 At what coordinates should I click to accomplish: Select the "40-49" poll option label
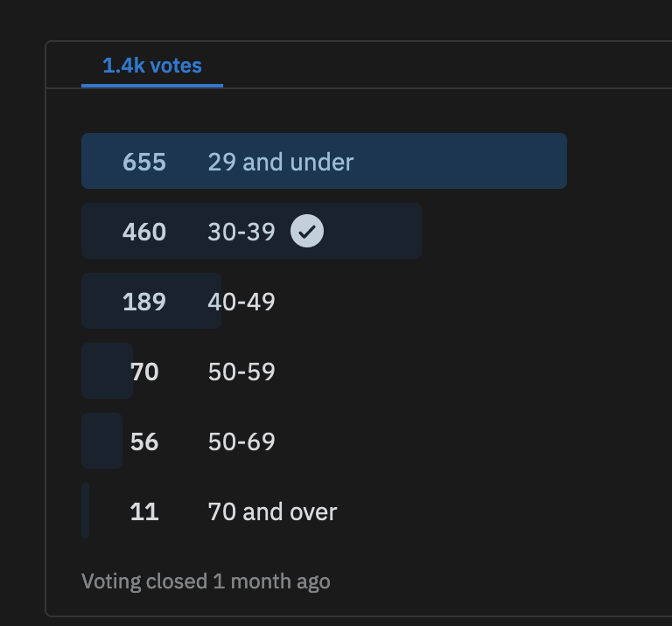(241, 302)
